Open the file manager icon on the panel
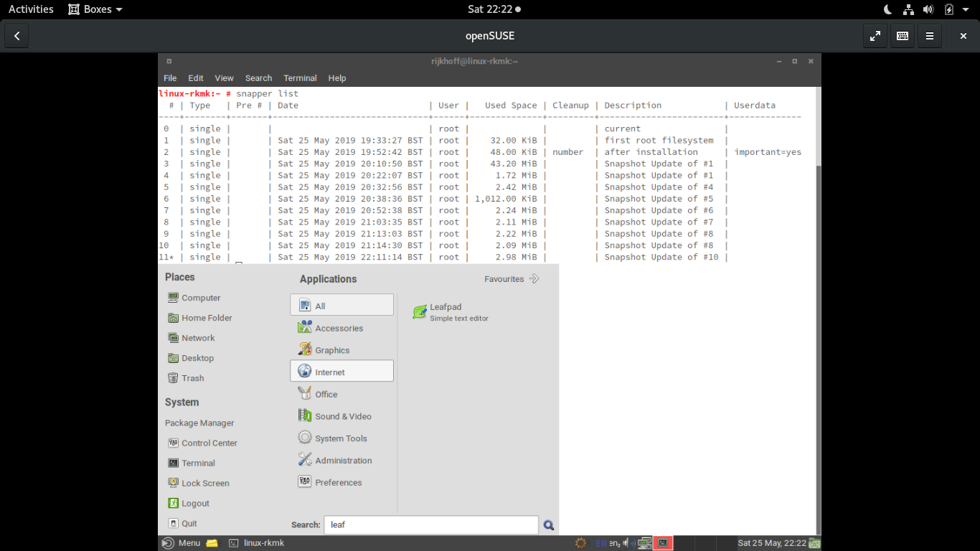Image resolution: width=980 pixels, height=551 pixels. click(212, 543)
